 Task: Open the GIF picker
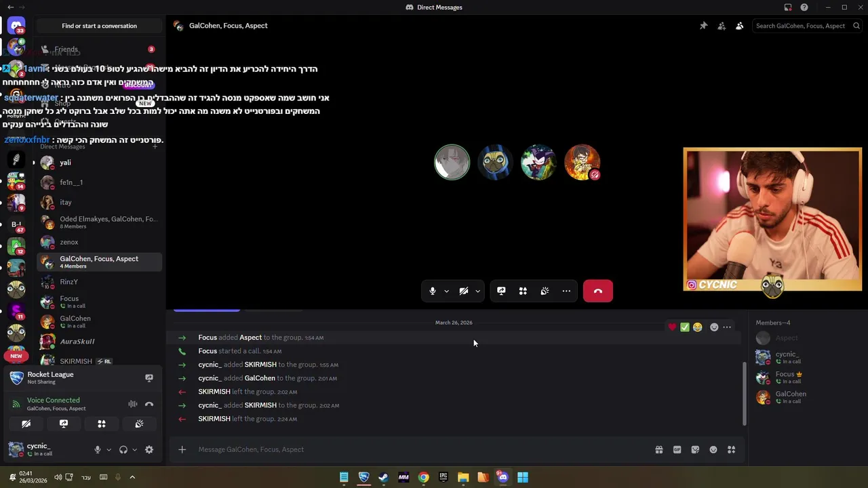click(677, 449)
